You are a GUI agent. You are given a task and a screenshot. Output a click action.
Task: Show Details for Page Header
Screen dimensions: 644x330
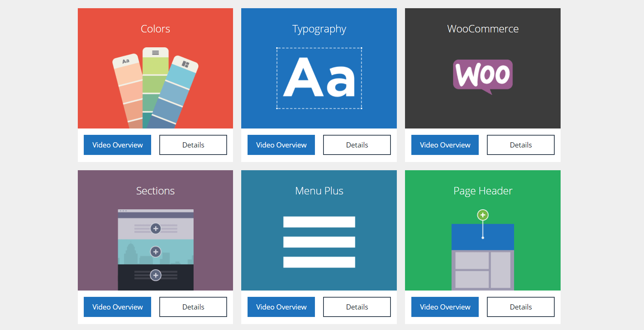(521, 307)
